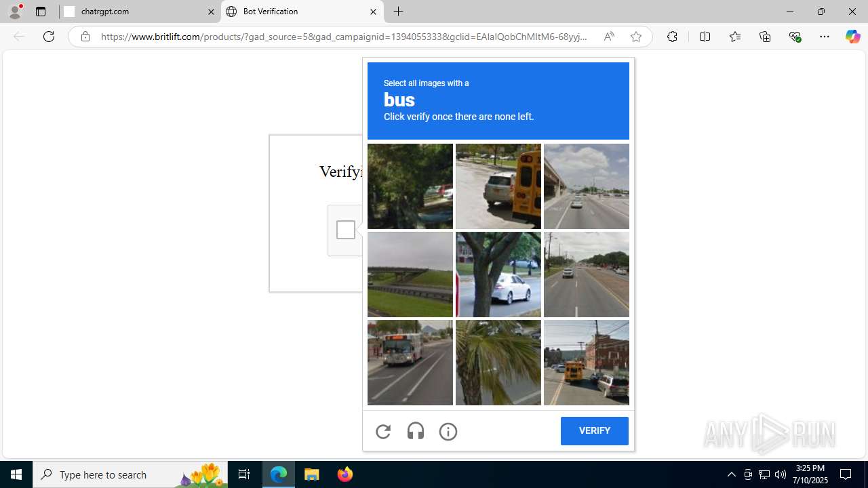Show hidden system tray icons
Viewport: 868px width, 488px height.
pyautogui.click(x=731, y=474)
